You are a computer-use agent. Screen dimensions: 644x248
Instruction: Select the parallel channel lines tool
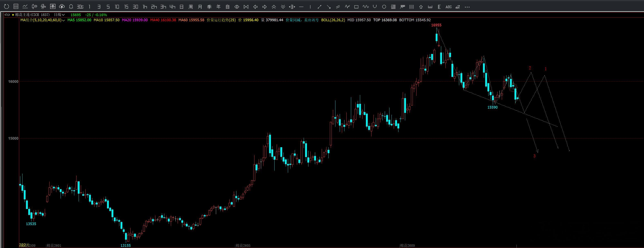338,7
